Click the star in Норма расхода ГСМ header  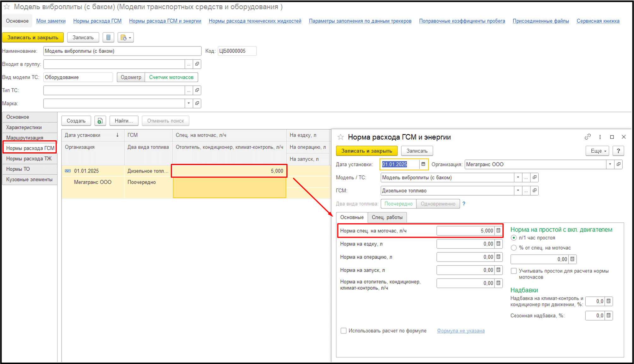pyautogui.click(x=340, y=137)
